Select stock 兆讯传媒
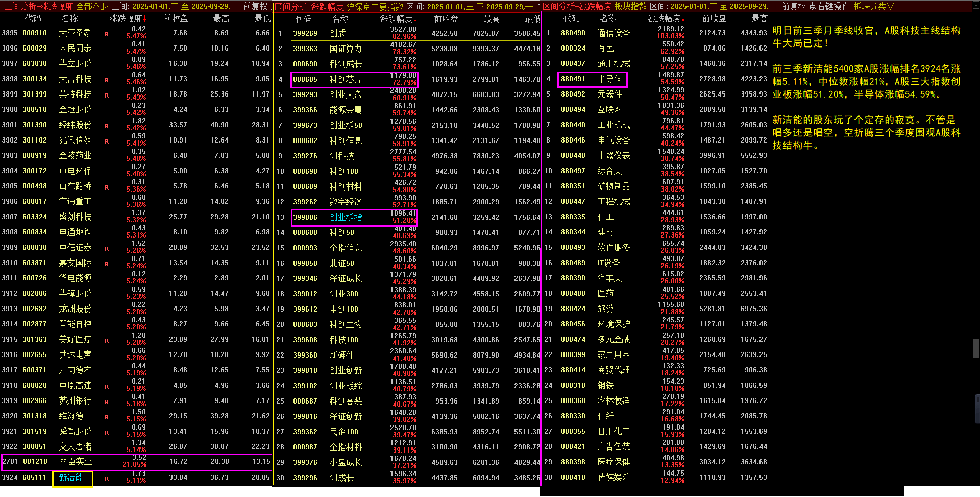980x497 pixels. tap(75, 140)
